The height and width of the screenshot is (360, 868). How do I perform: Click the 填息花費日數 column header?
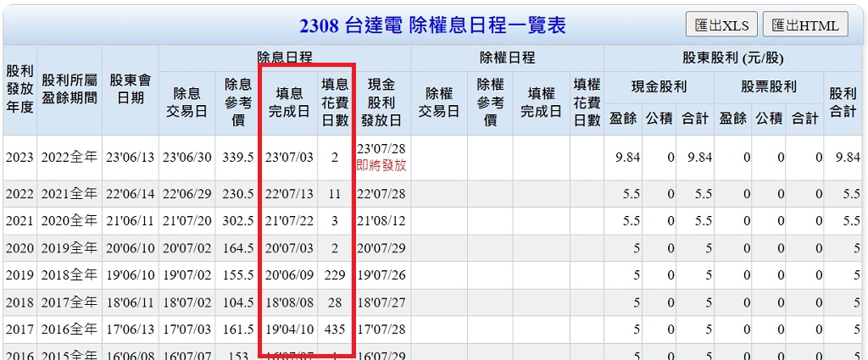coord(336,102)
